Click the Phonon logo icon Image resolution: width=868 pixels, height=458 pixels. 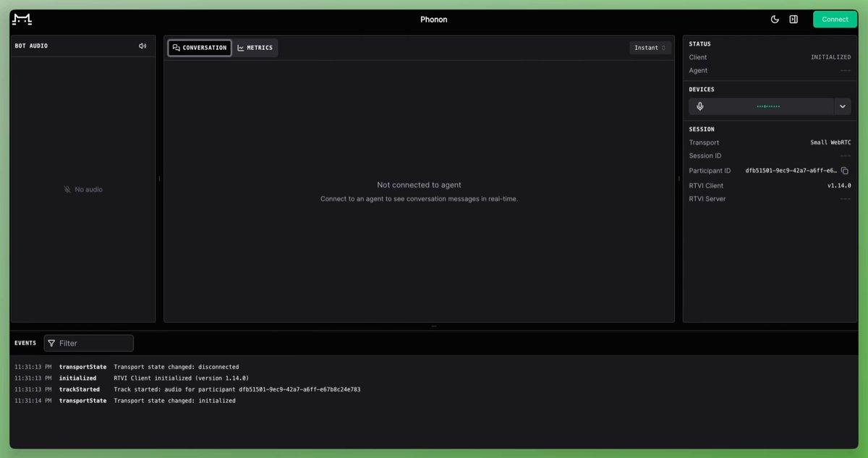22,20
